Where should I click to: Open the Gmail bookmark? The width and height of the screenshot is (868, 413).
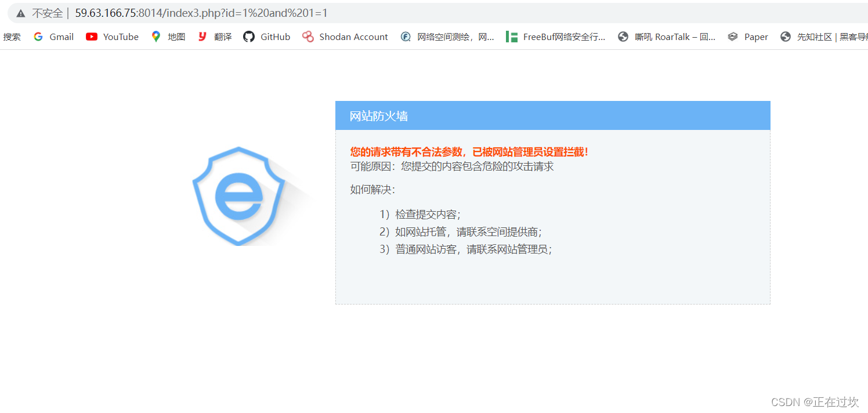click(x=53, y=37)
